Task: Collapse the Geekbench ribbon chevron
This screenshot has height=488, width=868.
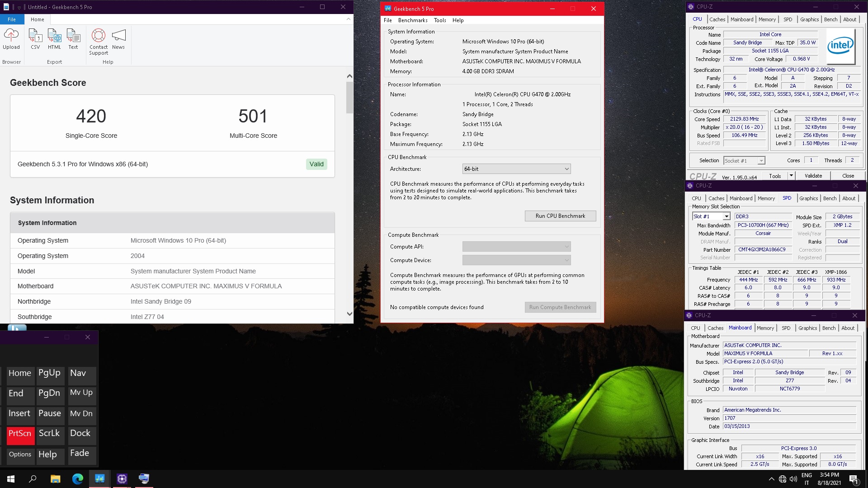Action: [x=348, y=19]
